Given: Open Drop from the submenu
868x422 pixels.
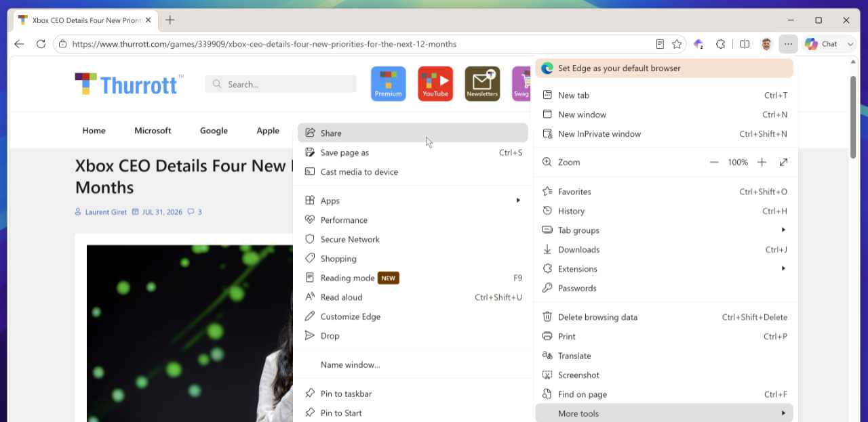Looking at the screenshot, I should (x=412, y=335).
